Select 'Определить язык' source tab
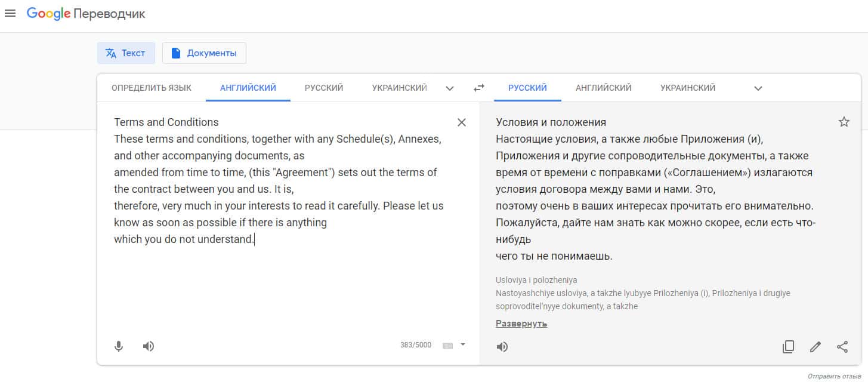Viewport: 868px width, 388px height. pos(152,88)
